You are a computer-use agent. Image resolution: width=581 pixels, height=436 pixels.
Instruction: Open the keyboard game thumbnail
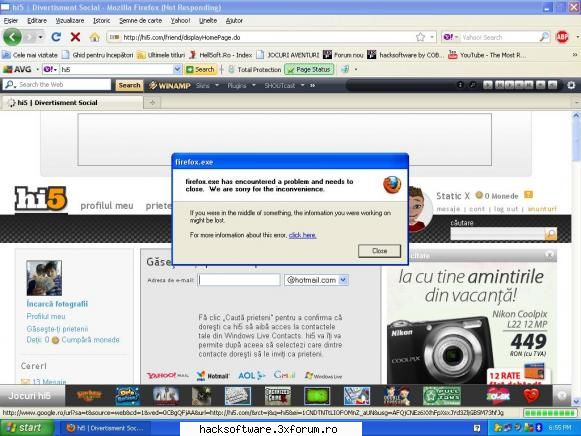(238, 396)
